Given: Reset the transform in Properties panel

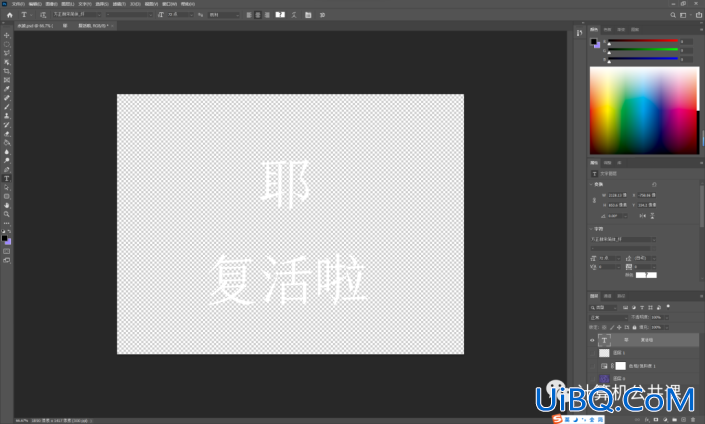Looking at the screenshot, I should (x=654, y=184).
